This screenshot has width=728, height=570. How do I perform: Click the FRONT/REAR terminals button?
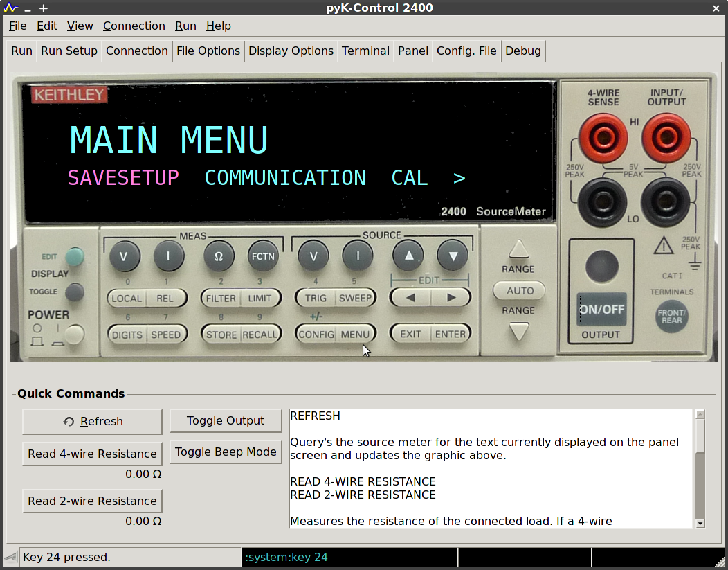671,317
